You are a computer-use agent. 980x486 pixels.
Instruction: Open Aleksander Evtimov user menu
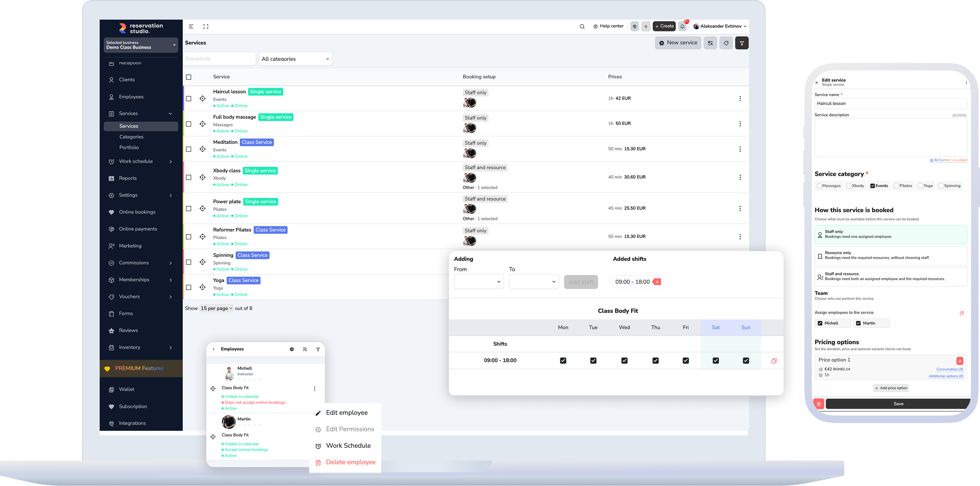(x=720, y=26)
